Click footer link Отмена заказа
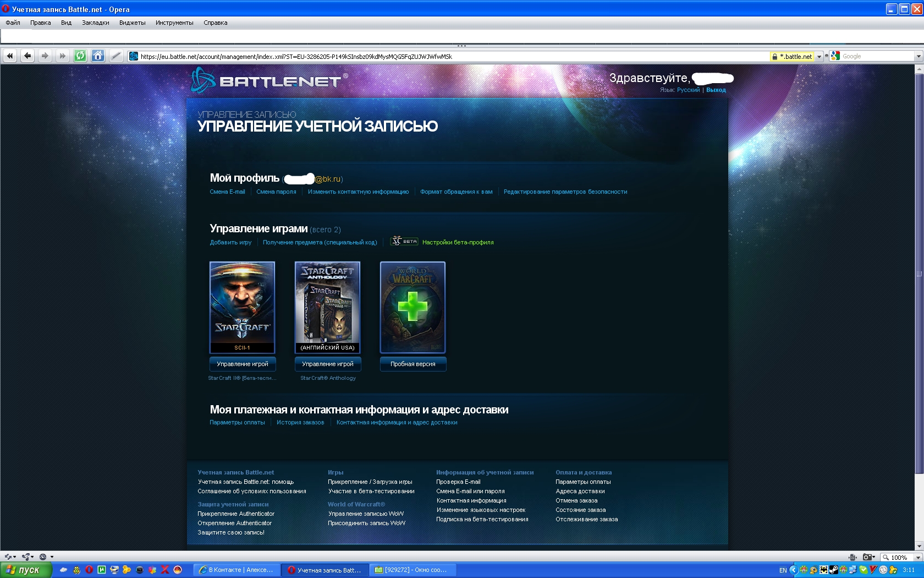This screenshot has width=924, height=578. pyautogui.click(x=576, y=500)
